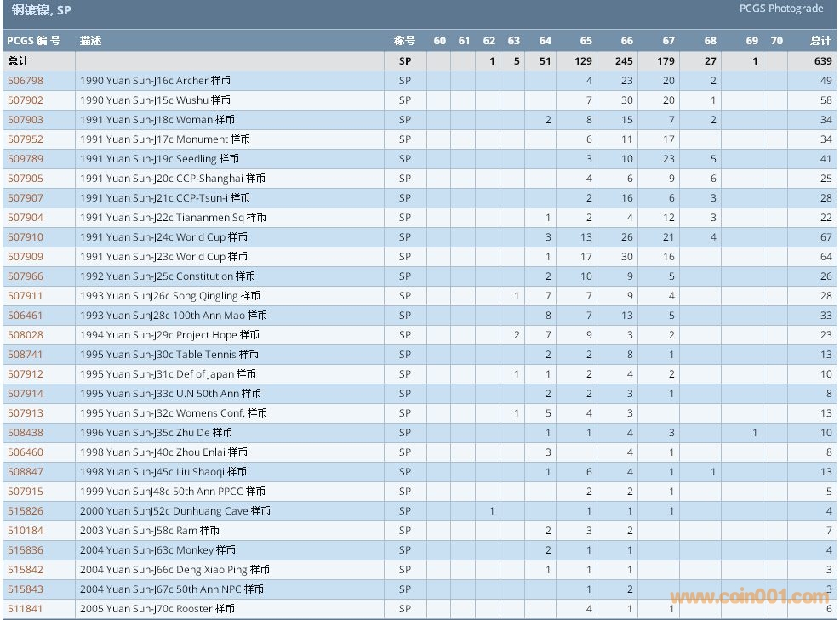Open PCGS number 506461 link

tap(26, 316)
